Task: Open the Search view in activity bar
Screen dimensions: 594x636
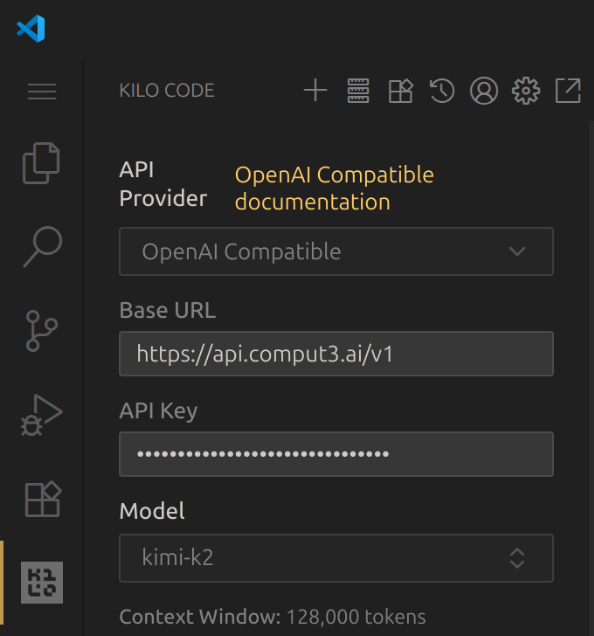Action: point(42,246)
